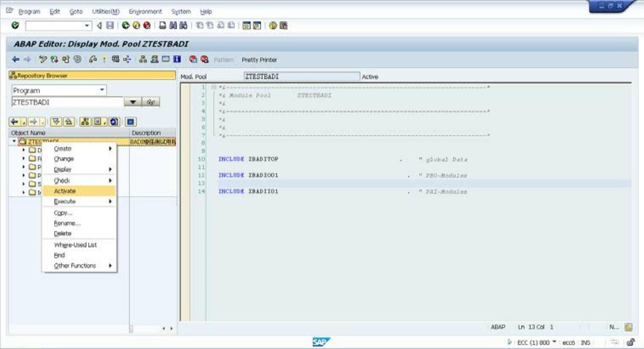
Task: Click the green Enter checkmark icon
Action: coord(15,26)
